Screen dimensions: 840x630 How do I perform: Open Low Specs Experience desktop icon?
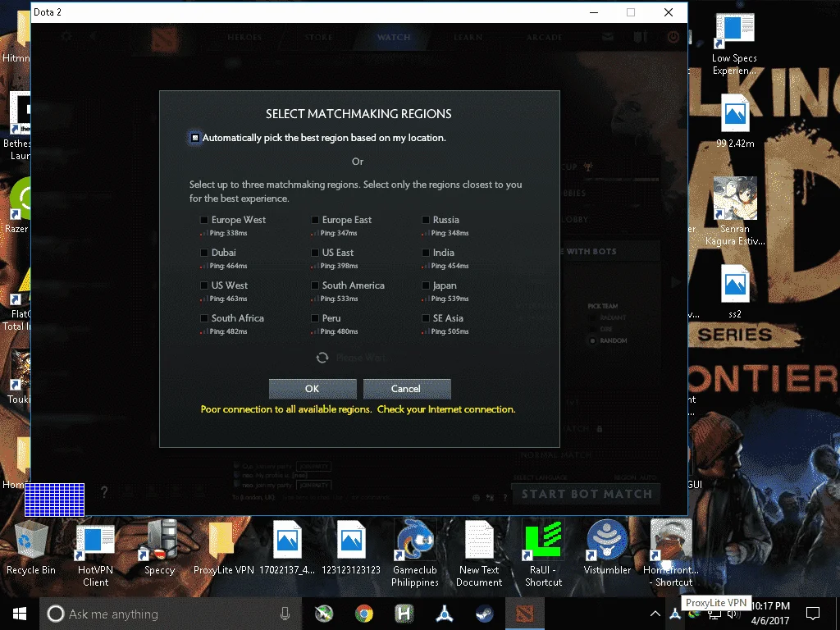[x=734, y=45]
